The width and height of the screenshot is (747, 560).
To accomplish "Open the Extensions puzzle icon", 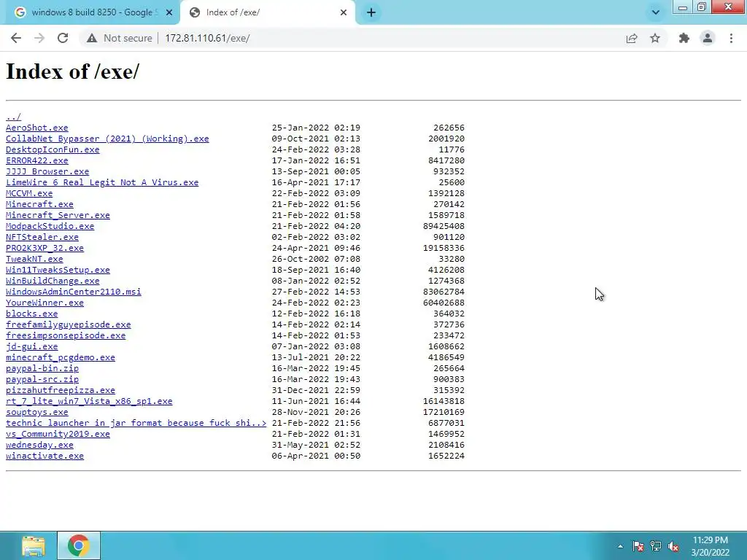I will (x=684, y=38).
